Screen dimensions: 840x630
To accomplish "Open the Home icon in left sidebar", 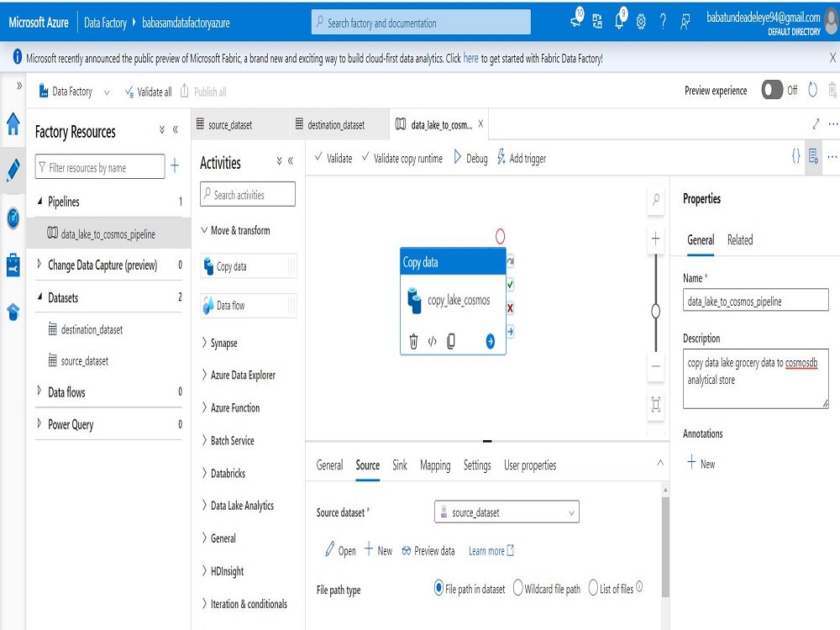I will (x=13, y=124).
